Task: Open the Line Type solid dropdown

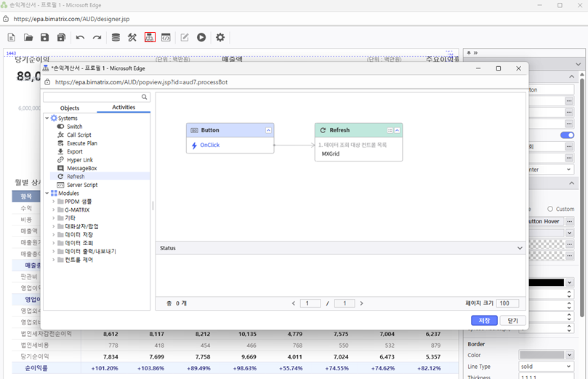Action: click(x=547, y=366)
